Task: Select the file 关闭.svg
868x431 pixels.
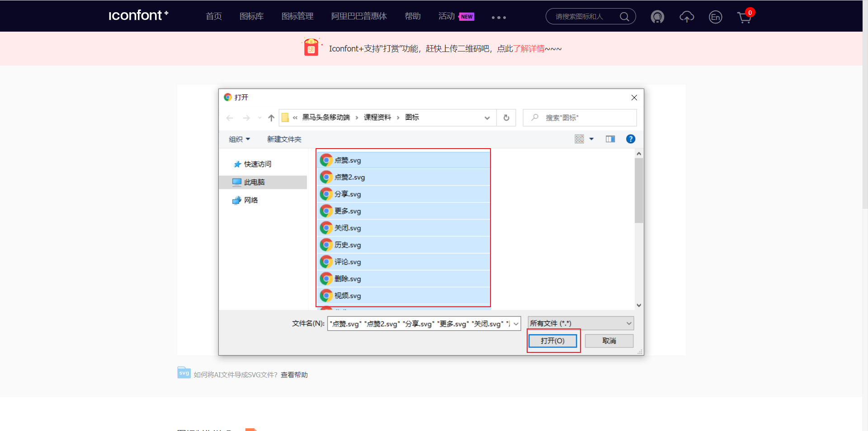Action: [x=404, y=228]
